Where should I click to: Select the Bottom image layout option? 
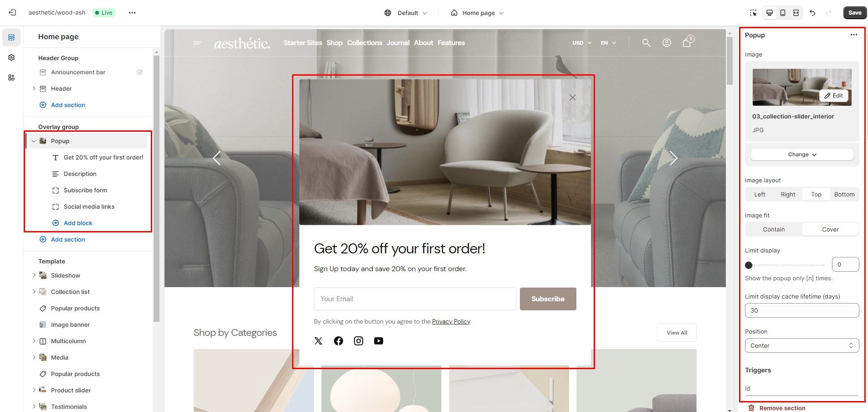click(844, 194)
